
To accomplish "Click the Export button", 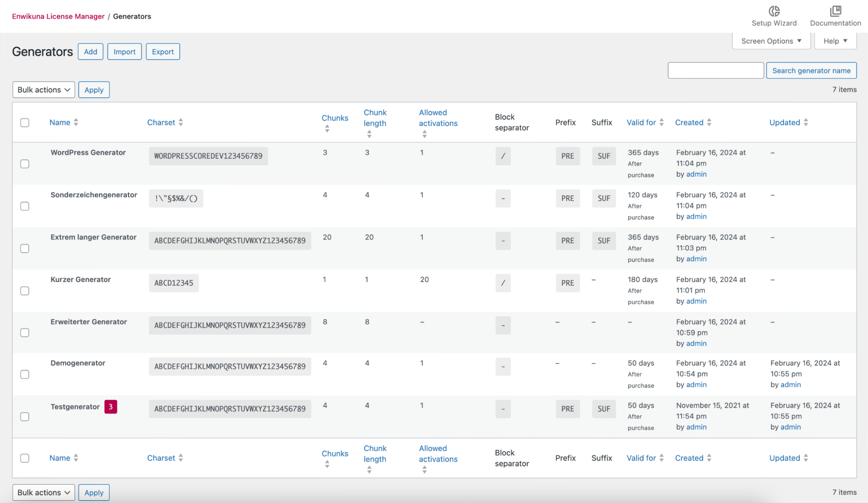I will [163, 52].
